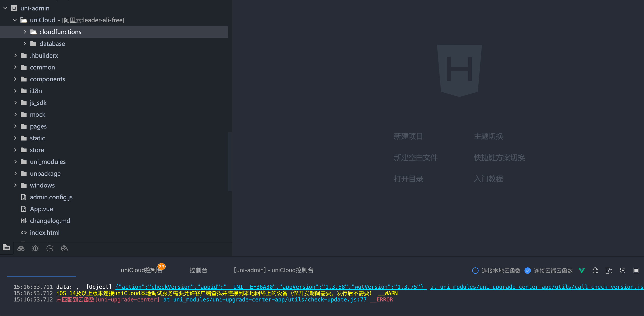Viewport: 644px width, 316px height.
Task: Expand the components folder chevron
Action: tap(15, 79)
